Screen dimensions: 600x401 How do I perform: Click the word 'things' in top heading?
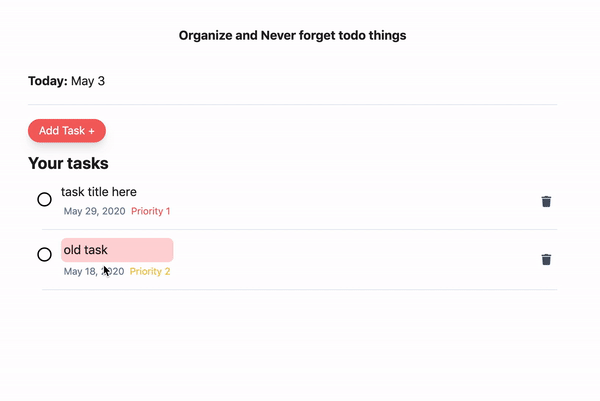tap(386, 35)
